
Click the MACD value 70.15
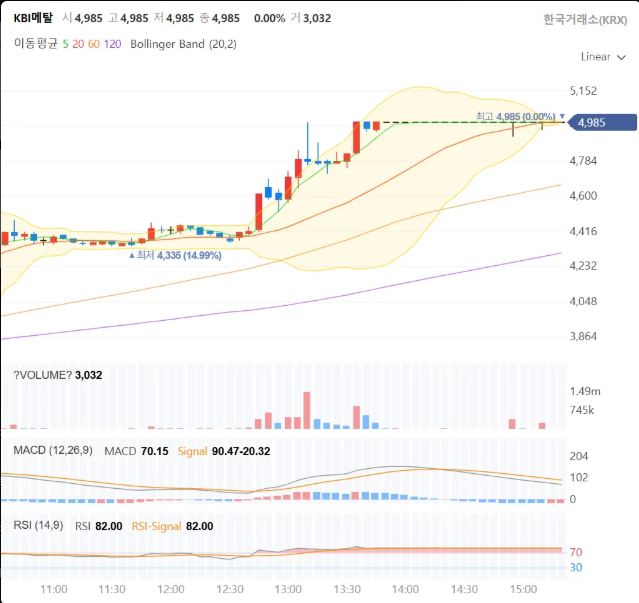tap(154, 451)
